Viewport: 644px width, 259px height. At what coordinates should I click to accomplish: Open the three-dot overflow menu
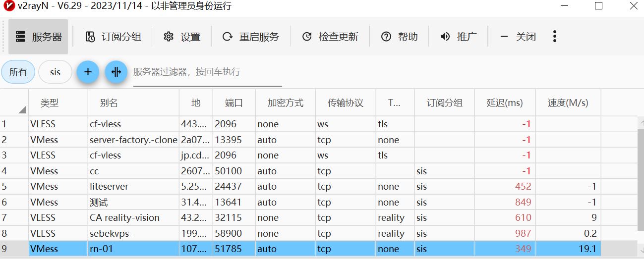(x=554, y=37)
